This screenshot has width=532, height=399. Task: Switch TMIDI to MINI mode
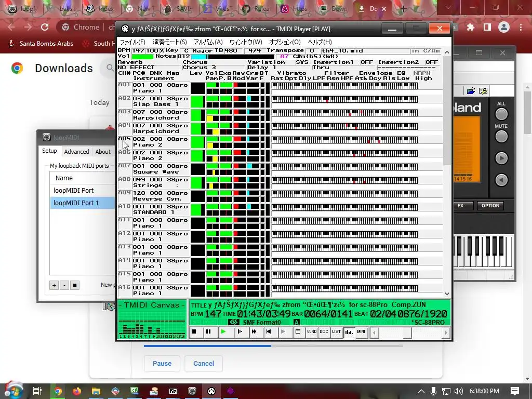pyautogui.click(x=361, y=332)
